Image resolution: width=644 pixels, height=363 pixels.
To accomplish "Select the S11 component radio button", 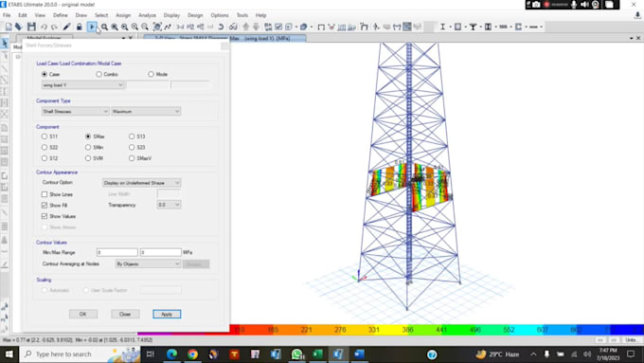I will tap(45, 136).
